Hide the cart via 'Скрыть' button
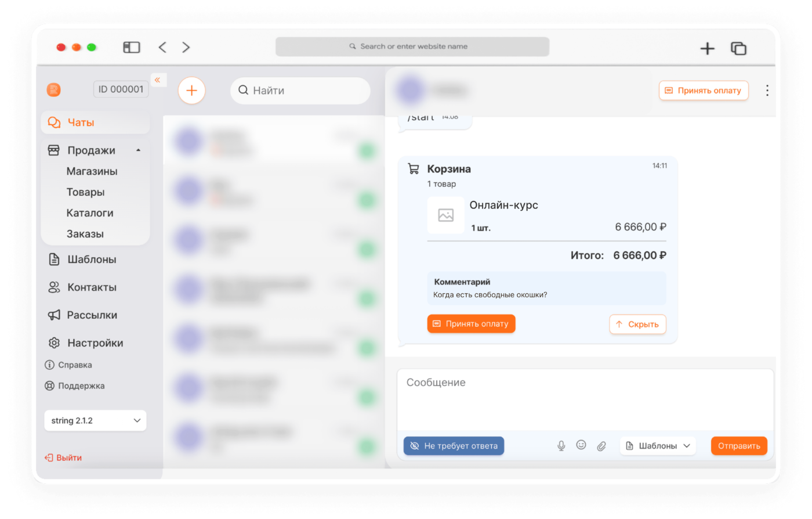Screen dimensions: 812x519 637,325
